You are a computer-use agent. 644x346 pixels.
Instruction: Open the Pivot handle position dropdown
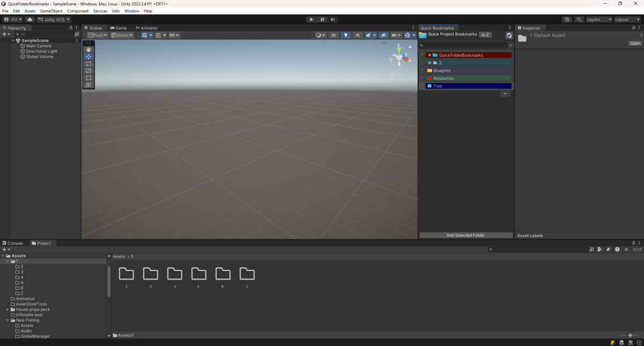97,35
